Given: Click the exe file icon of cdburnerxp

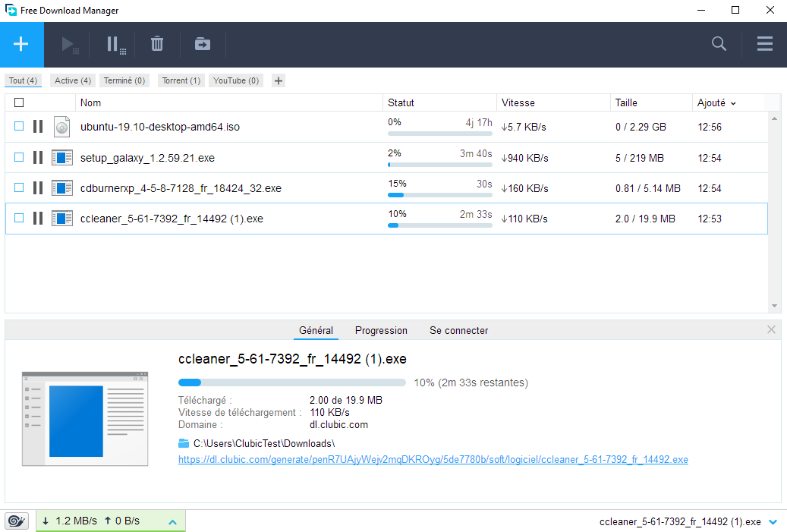Looking at the screenshot, I should 62,187.
